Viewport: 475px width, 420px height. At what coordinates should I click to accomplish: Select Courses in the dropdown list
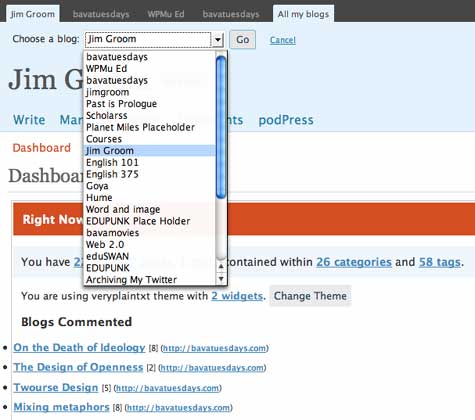(x=149, y=139)
